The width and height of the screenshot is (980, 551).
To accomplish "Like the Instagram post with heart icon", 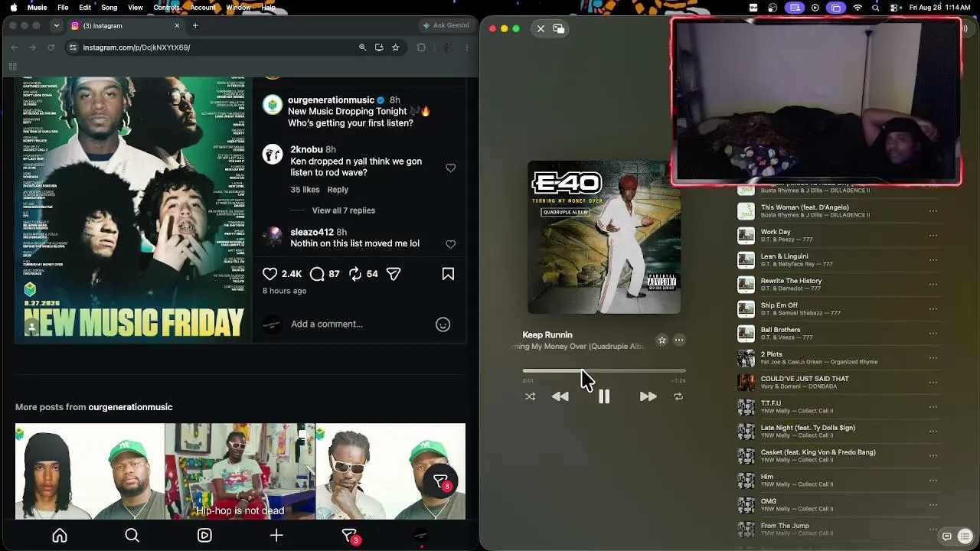I will pos(270,274).
